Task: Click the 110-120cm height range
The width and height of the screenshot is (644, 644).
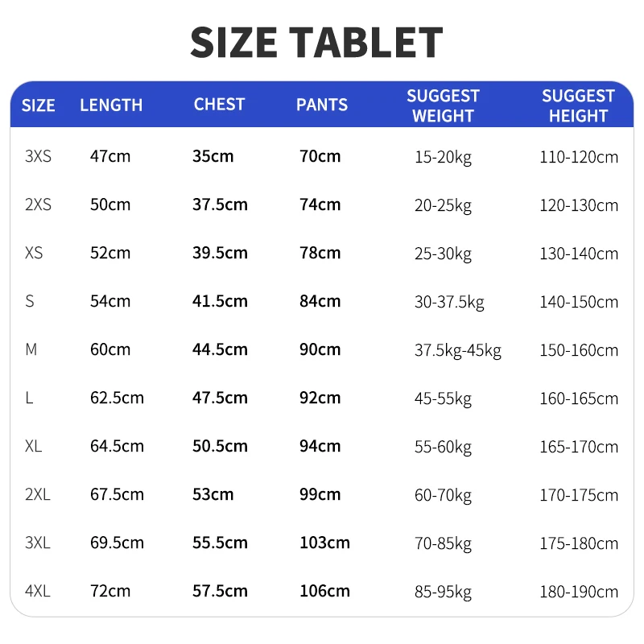Action: 579,157
